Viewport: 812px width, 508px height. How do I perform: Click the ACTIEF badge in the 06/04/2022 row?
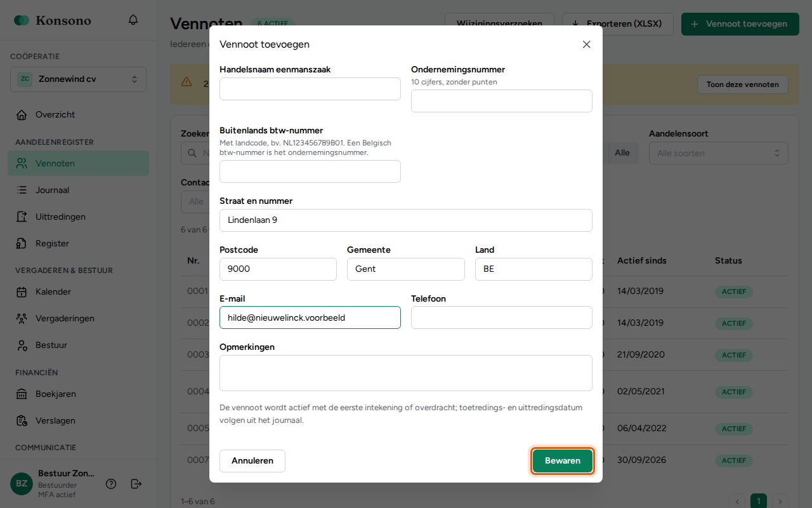(x=734, y=429)
